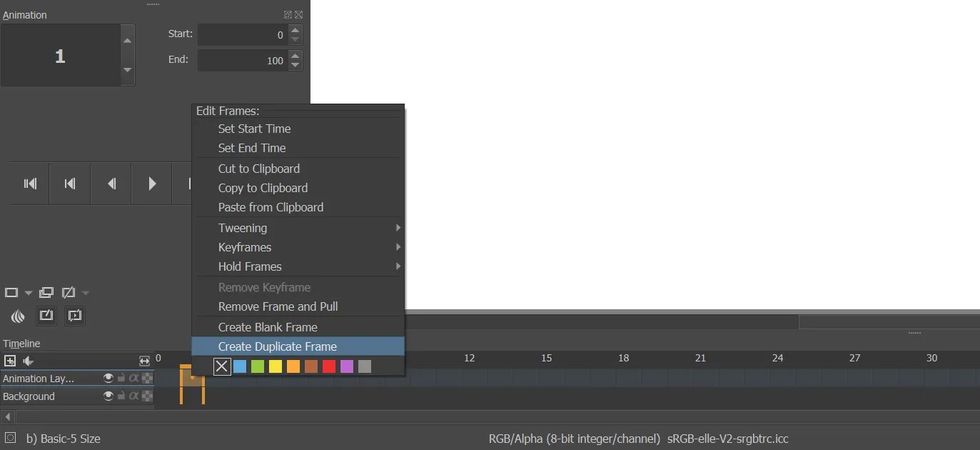The image size is (980, 450).
Task: Hide the Background layer with its eye icon
Action: click(x=109, y=396)
